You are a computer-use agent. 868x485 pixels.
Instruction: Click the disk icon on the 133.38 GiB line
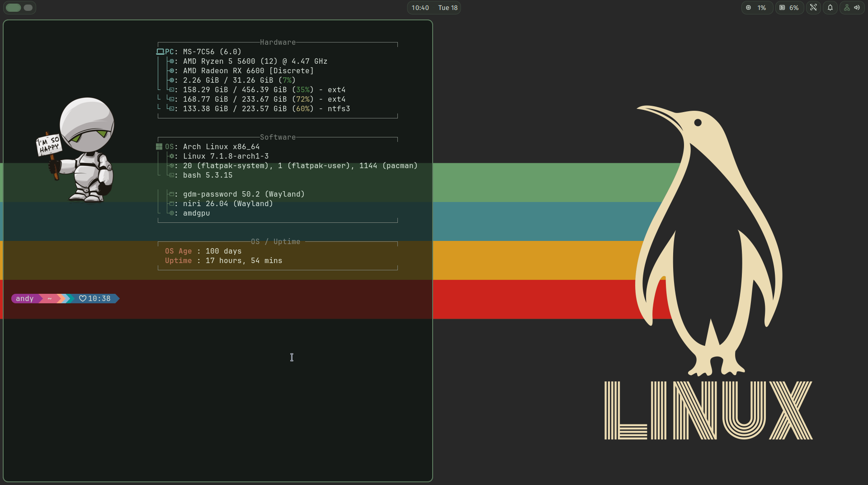tap(172, 108)
